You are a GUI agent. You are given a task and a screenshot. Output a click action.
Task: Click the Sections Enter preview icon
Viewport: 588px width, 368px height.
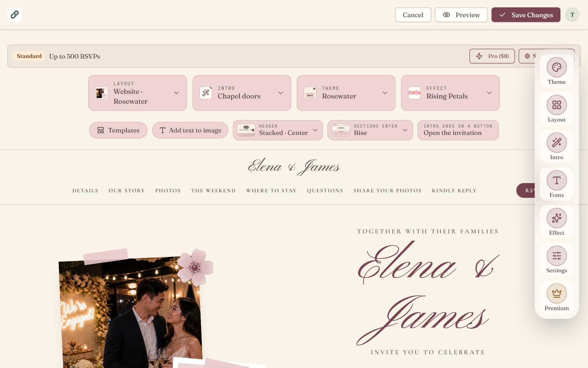point(341,130)
